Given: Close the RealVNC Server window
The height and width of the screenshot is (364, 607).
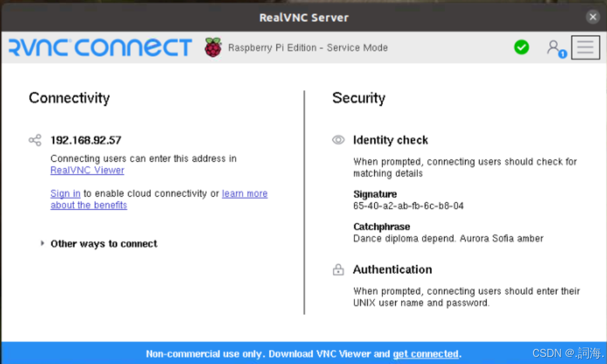Looking at the screenshot, I should (x=592, y=17).
